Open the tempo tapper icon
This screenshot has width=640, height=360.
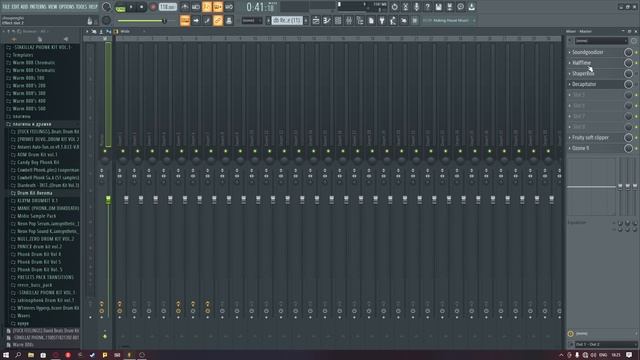click(393, 20)
